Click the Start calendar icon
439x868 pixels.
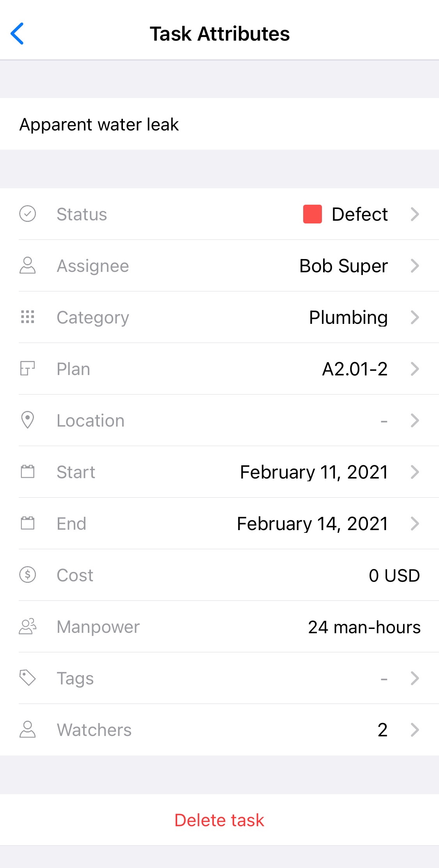point(28,472)
